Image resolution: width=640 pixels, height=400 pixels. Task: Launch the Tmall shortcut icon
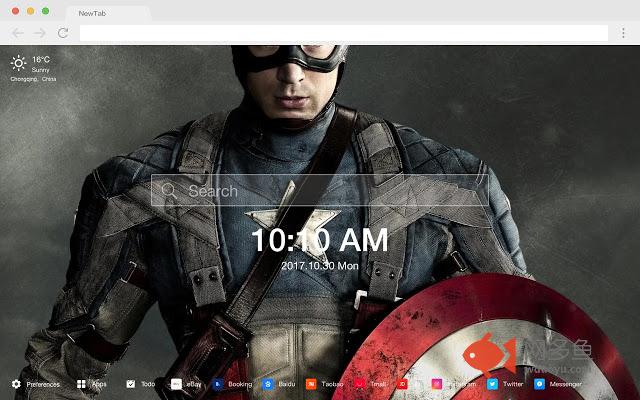tap(360, 384)
